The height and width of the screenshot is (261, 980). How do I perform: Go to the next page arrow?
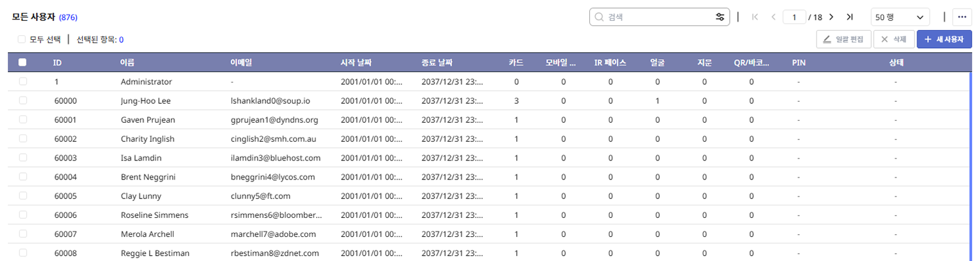(x=831, y=17)
